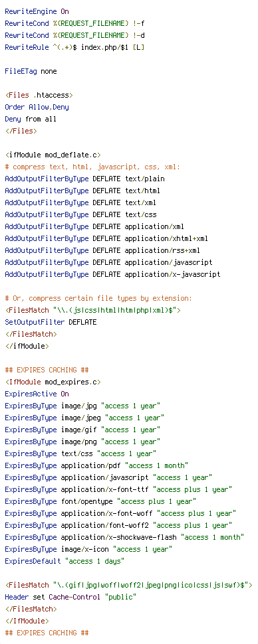Click the RewriteEngine On directive
The width and height of the screenshot is (258, 644).
37,11
